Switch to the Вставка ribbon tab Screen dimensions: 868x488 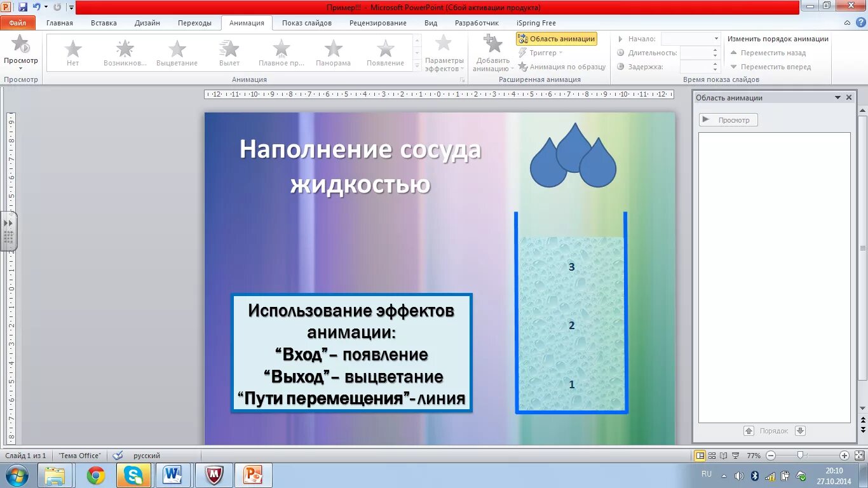[x=104, y=23]
